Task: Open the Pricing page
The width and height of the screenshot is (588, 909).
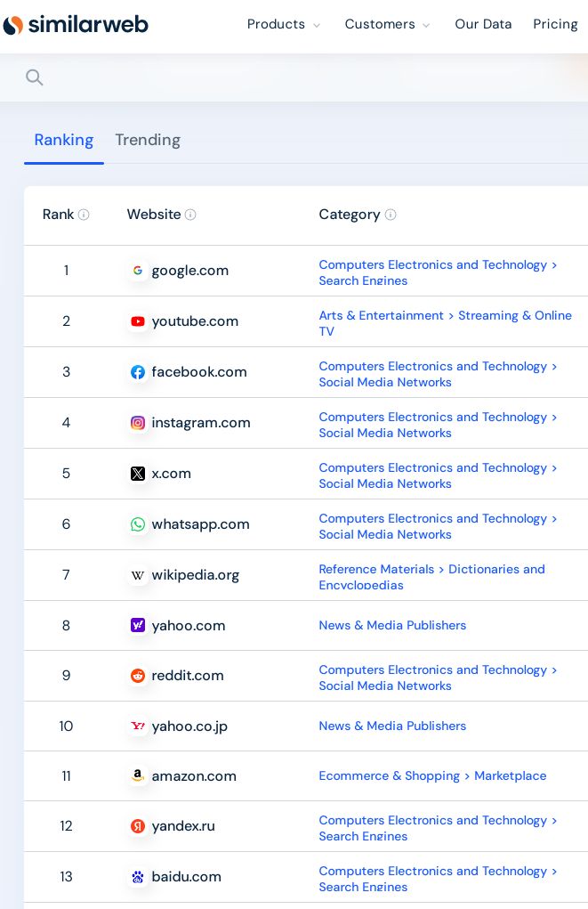Action: click(555, 24)
